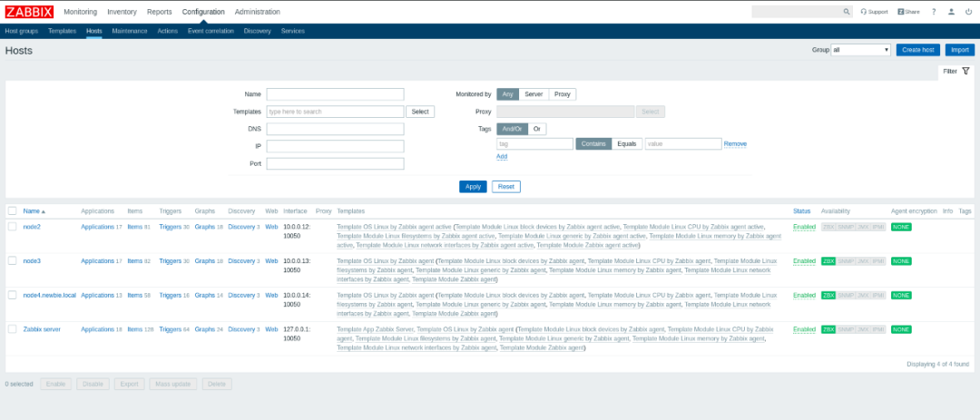Image resolution: width=980 pixels, height=420 pixels.
Task: Focus the DNS filter input
Action: click(x=335, y=129)
